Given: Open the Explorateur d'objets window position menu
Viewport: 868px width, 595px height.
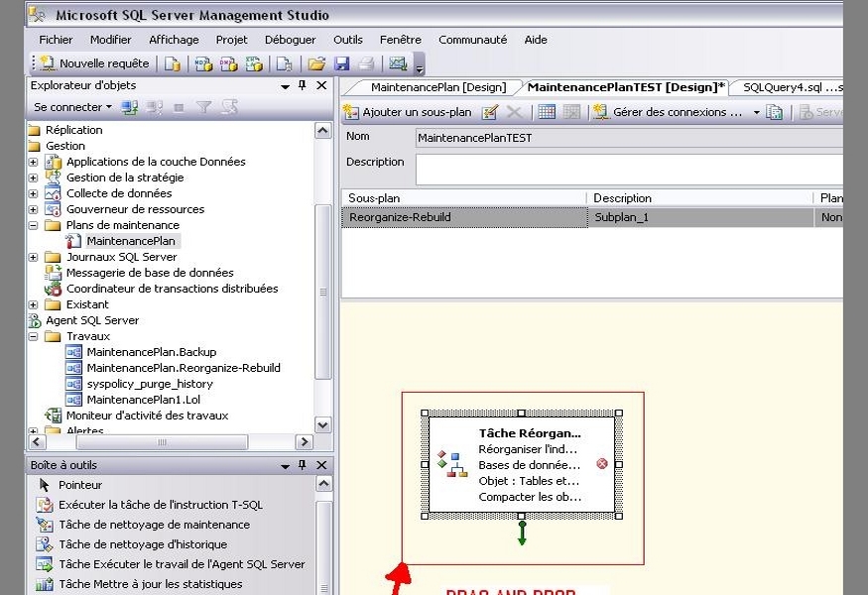Looking at the screenshot, I should (285, 86).
